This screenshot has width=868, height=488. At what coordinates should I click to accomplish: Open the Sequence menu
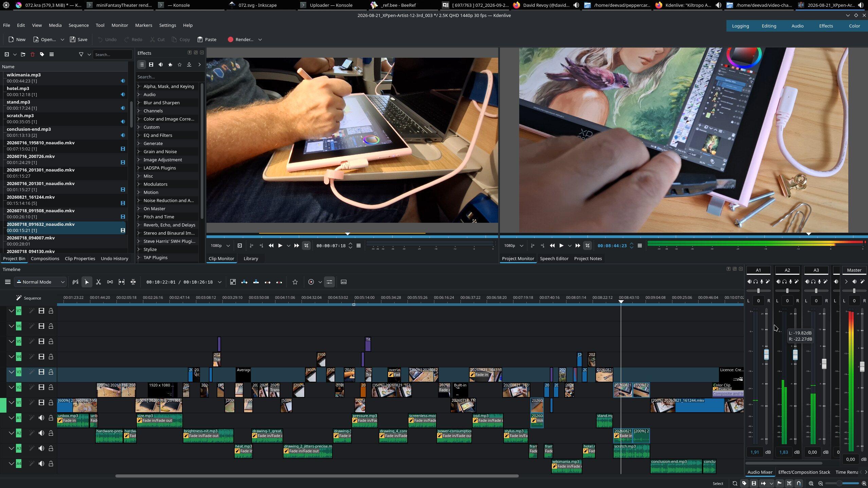coord(78,25)
